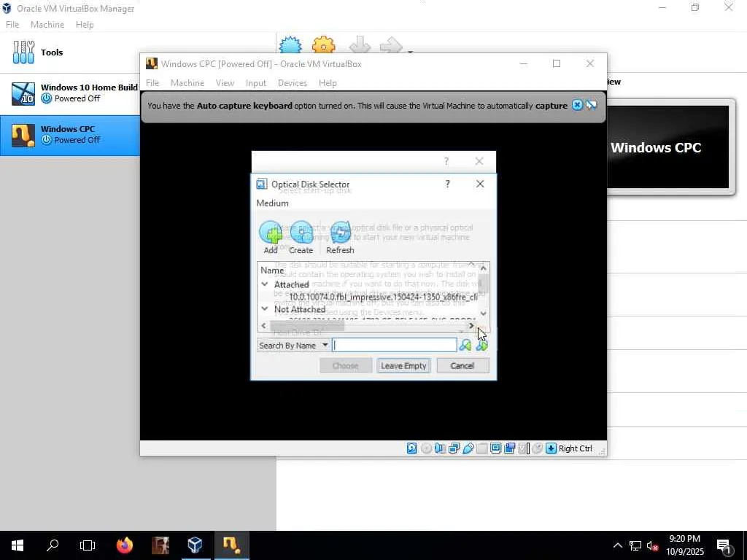747x560 pixels.
Task: Click the Choose button
Action: click(x=345, y=366)
